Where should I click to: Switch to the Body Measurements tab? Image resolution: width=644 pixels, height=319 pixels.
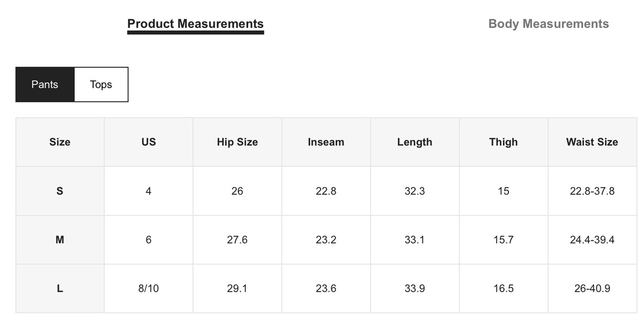point(548,24)
